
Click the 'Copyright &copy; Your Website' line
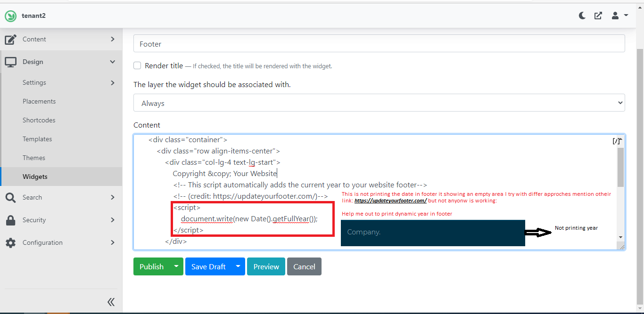click(225, 173)
